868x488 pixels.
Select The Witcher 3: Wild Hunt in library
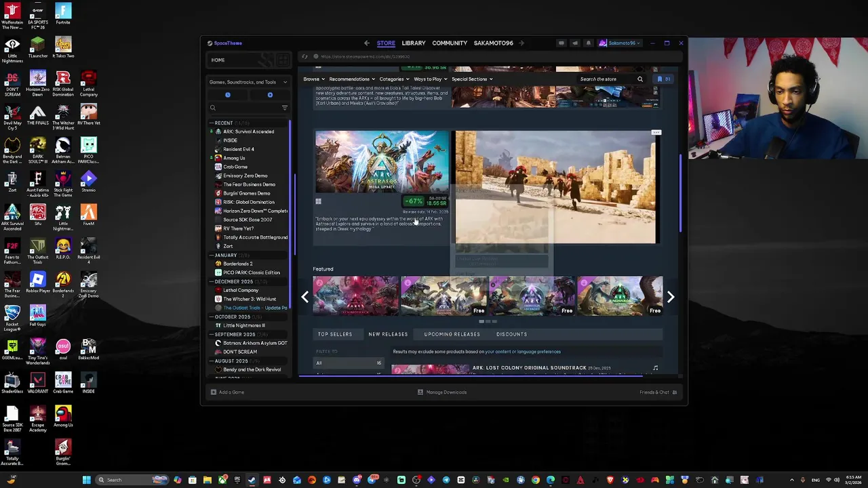coord(249,299)
